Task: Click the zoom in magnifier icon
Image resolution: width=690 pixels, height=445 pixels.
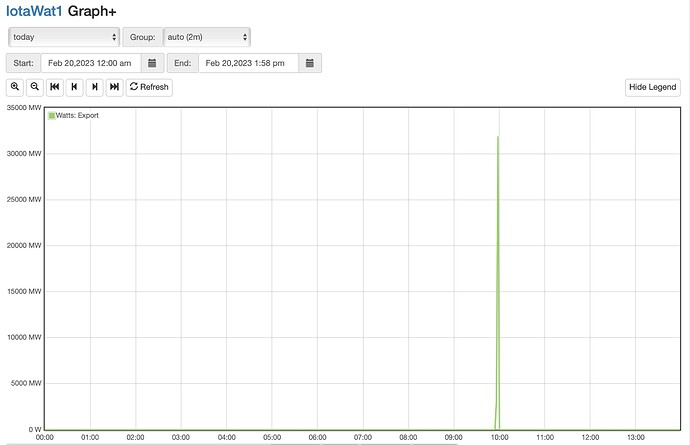Action: [15, 87]
